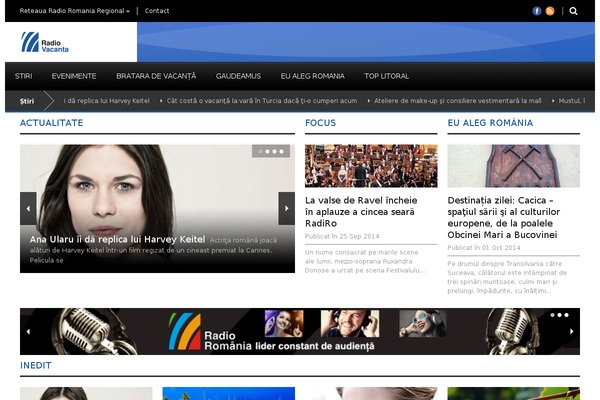Select third slide dot in Actualitate slider

pyautogui.click(x=274, y=152)
